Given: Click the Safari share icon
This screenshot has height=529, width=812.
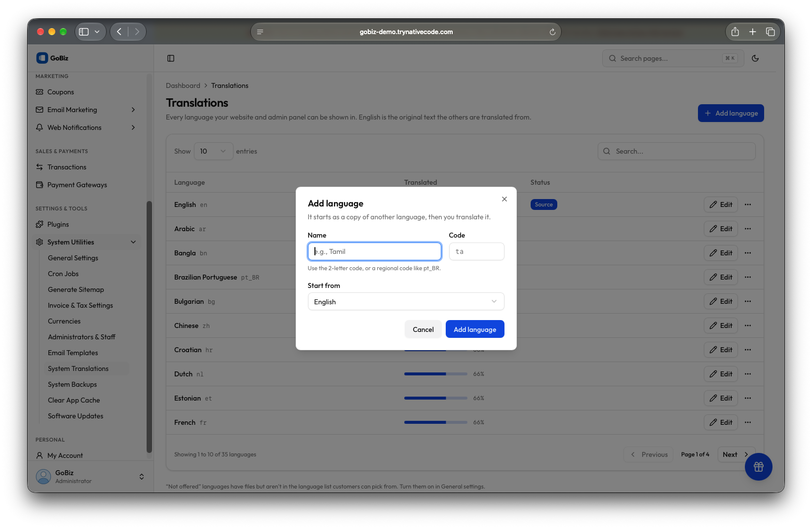Looking at the screenshot, I should 735,32.
